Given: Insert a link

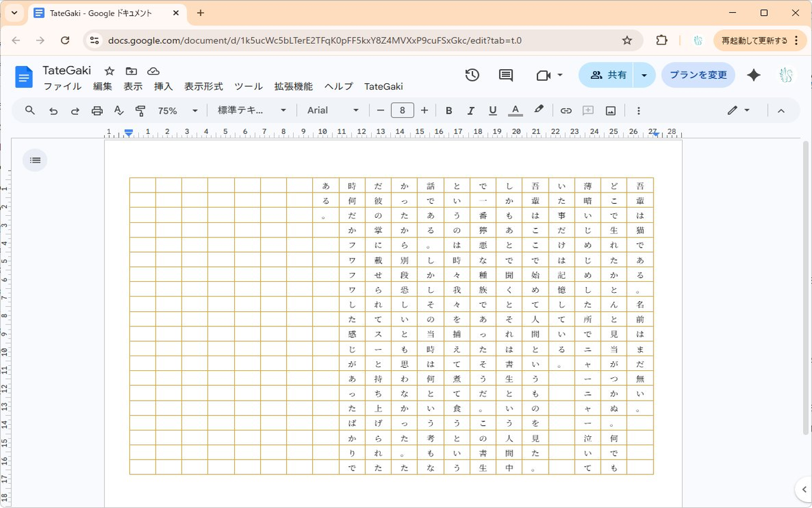Looking at the screenshot, I should [566, 110].
